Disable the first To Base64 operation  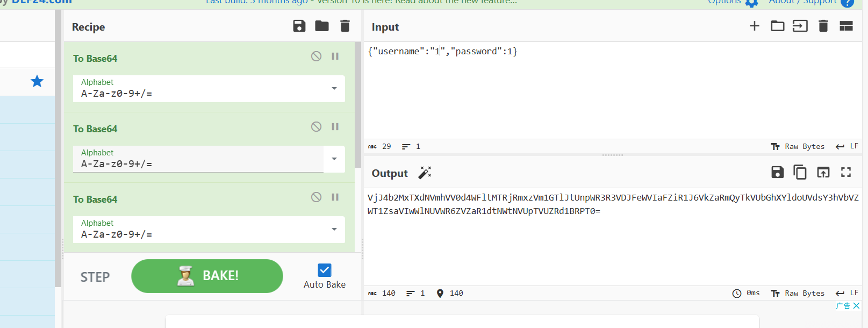pos(317,56)
